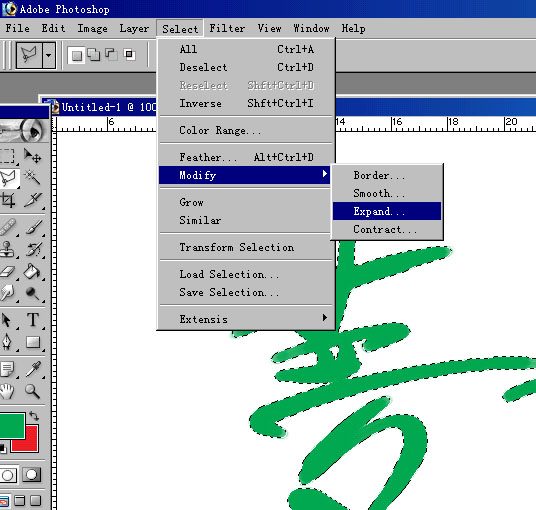Enable New Selection mode in options bar
Screen dimensions: 536x510
77,55
